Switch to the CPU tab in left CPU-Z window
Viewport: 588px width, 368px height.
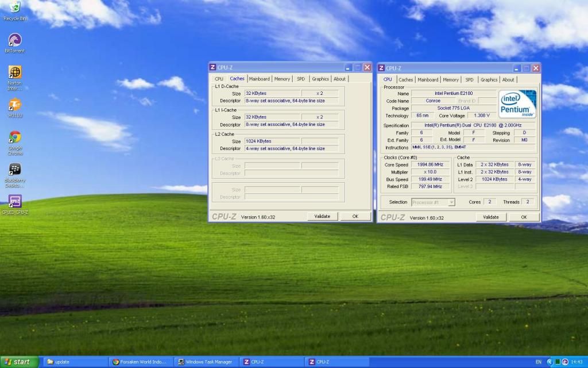pyautogui.click(x=219, y=79)
